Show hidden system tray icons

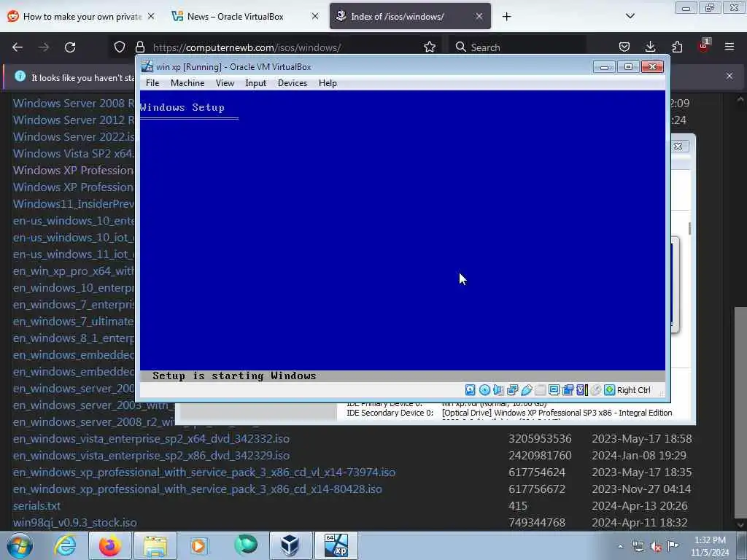pyautogui.click(x=620, y=547)
